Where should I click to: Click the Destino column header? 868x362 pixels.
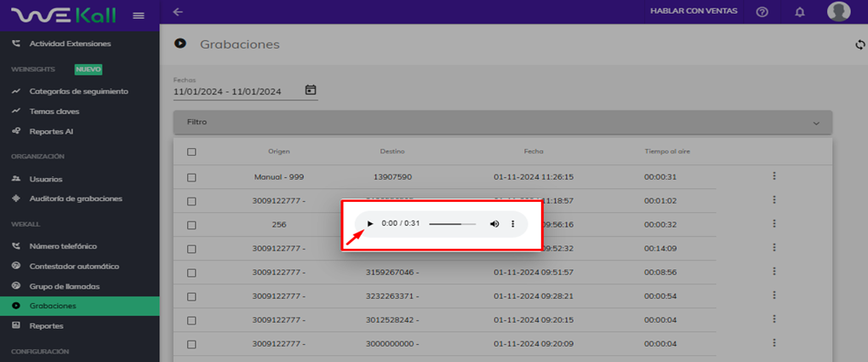coord(392,152)
